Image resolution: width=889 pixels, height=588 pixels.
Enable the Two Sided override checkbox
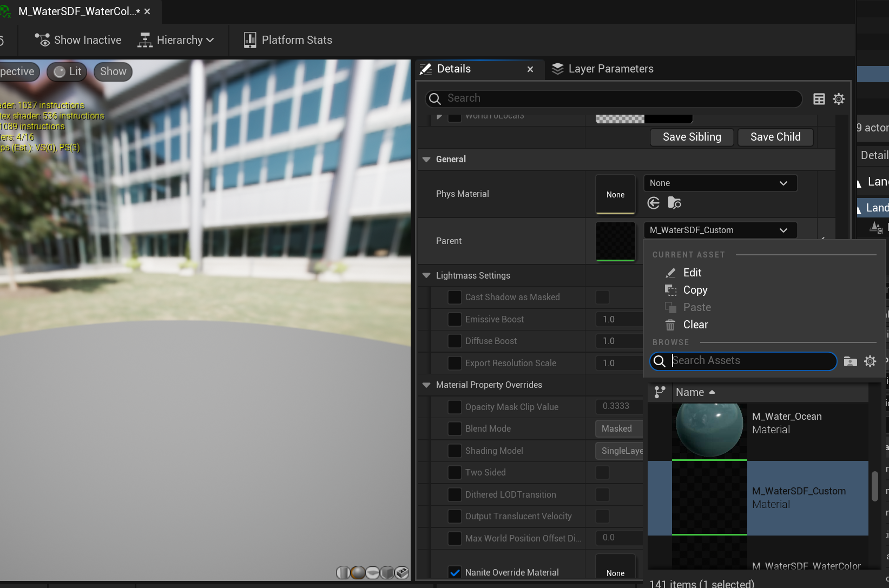click(x=455, y=472)
